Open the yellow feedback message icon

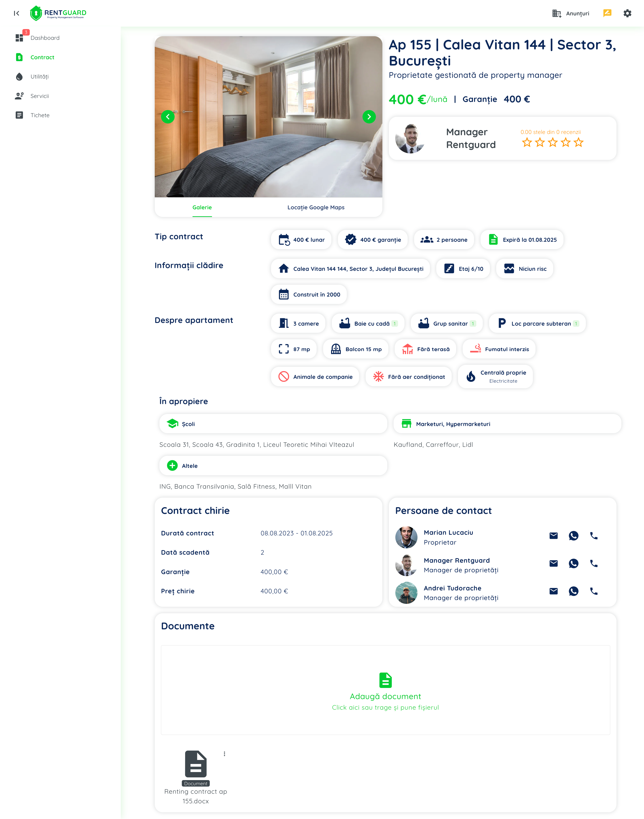click(607, 13)
